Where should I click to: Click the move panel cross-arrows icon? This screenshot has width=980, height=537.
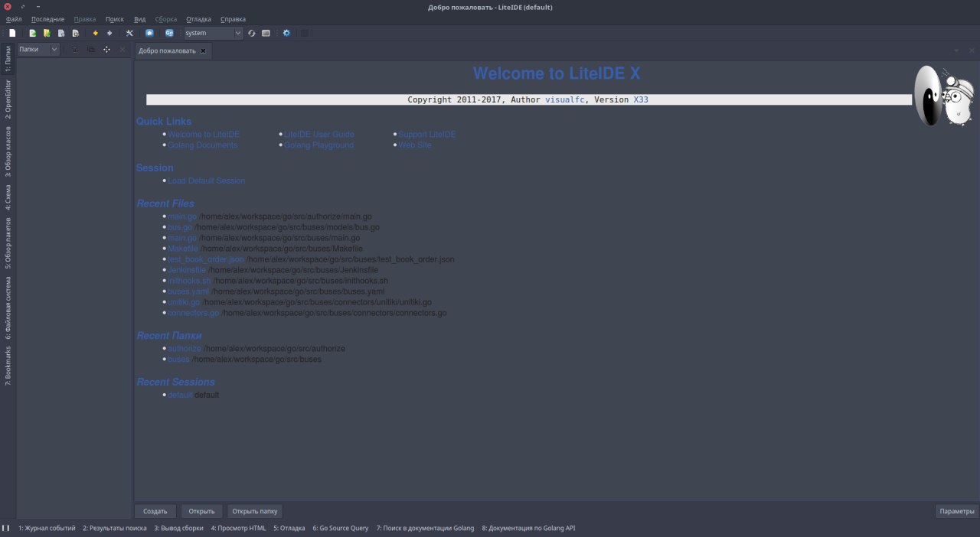pos(106,50)
